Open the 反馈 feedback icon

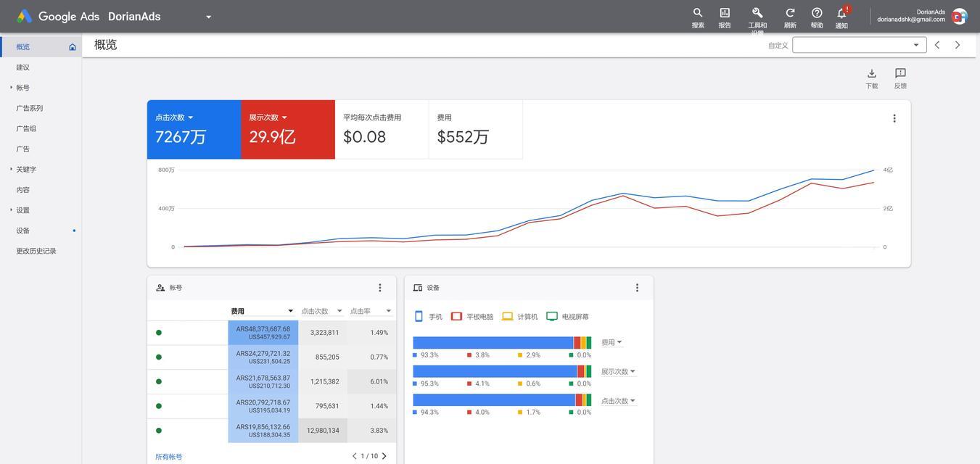pos(900,73)
